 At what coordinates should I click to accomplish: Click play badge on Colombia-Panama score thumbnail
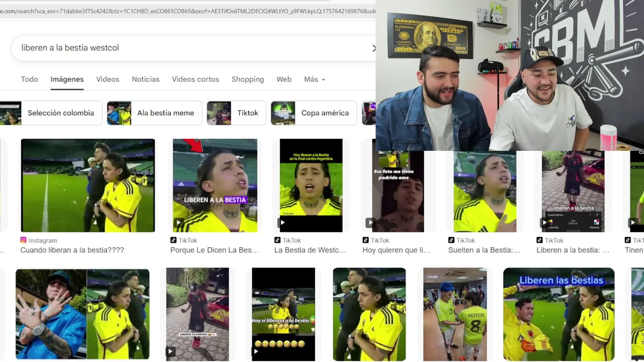point(544,223)
